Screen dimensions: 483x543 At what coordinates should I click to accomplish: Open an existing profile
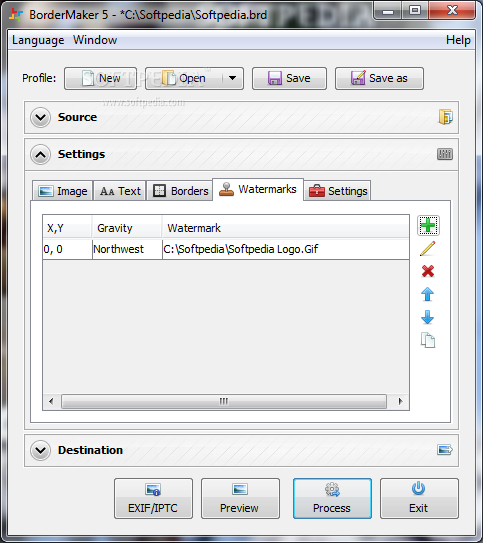[184, 78]
